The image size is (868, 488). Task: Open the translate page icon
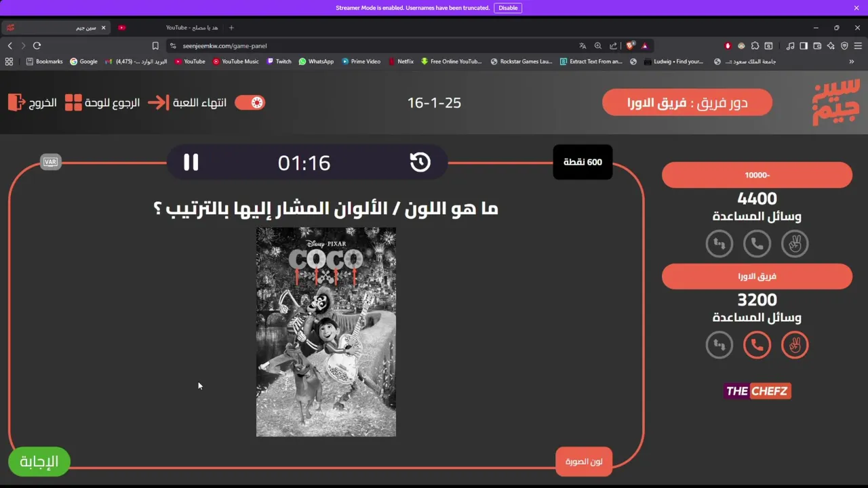click(583, 46)
